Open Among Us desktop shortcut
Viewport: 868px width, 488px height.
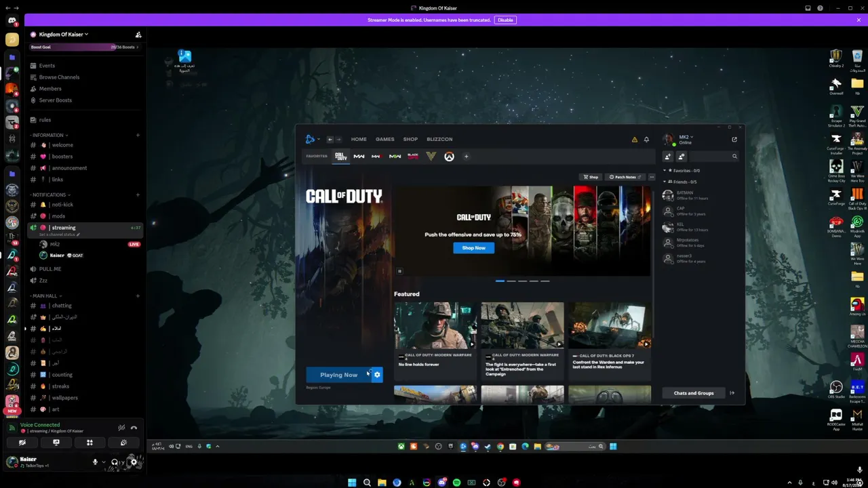pos(857,306)
